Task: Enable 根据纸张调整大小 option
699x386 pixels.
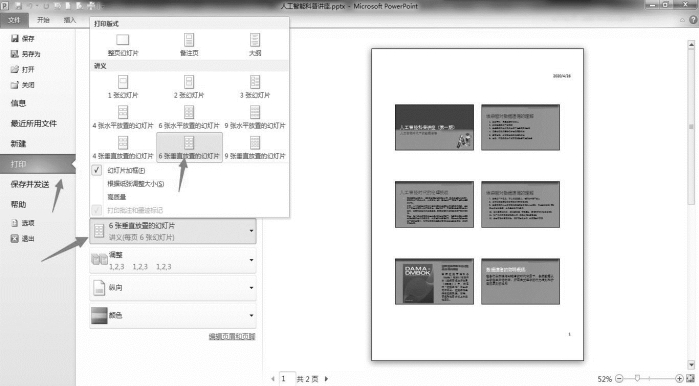Action: 136,184
